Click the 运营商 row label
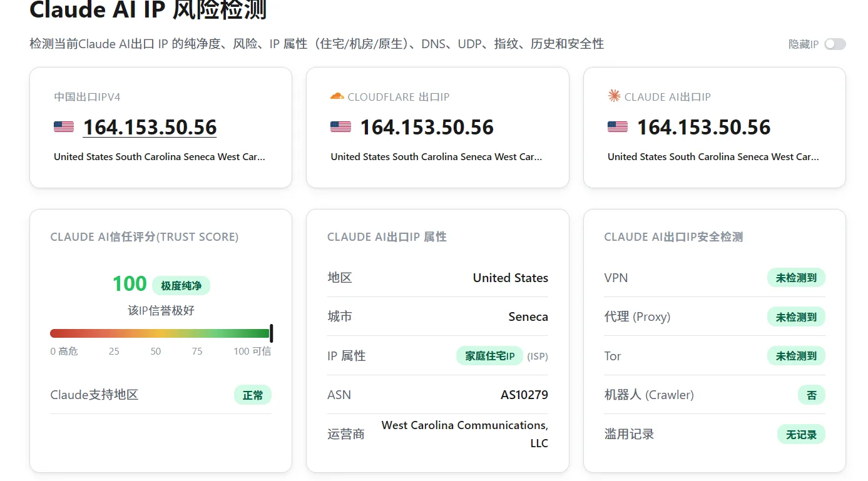The image size is (868, 481). (346, 434)
